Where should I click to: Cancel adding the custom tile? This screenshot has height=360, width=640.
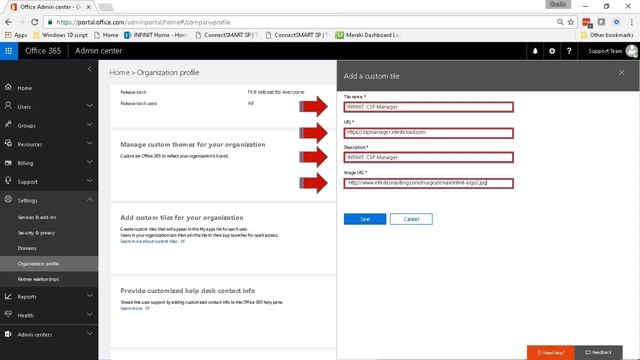[x=411, y=219]
